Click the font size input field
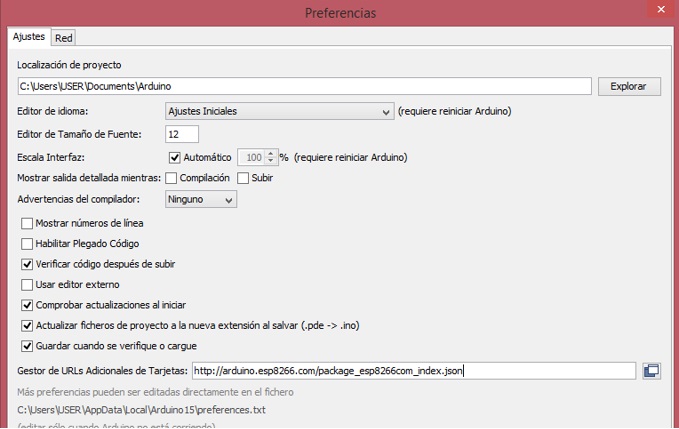Image resolution: width=679 pixels, height=429 pixels. coord(181,134)
